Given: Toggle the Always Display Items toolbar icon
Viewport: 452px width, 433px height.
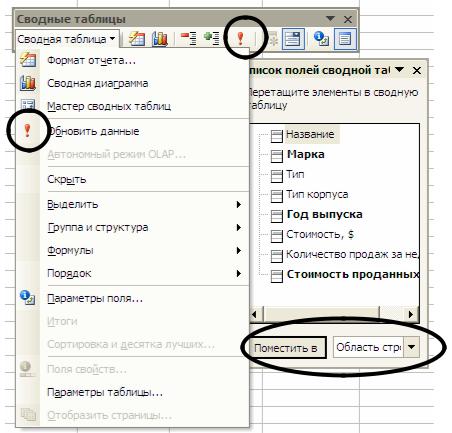Looking at the screenshot, I should click(x=293, y=39).
